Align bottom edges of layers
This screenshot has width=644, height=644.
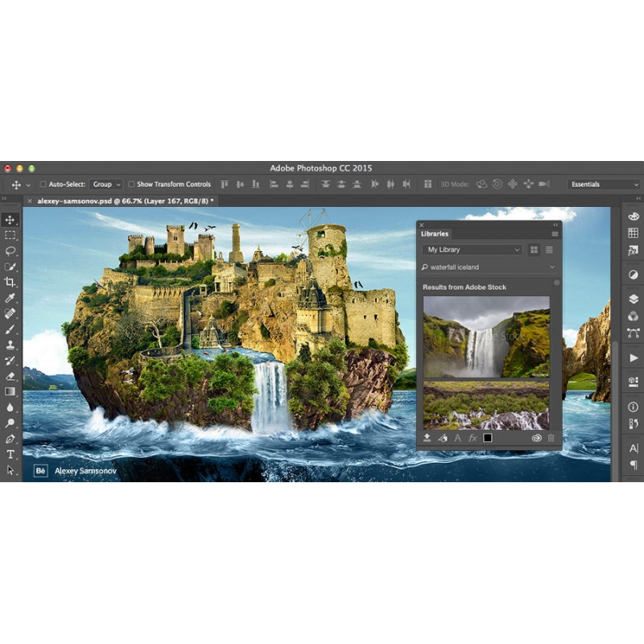255,184
